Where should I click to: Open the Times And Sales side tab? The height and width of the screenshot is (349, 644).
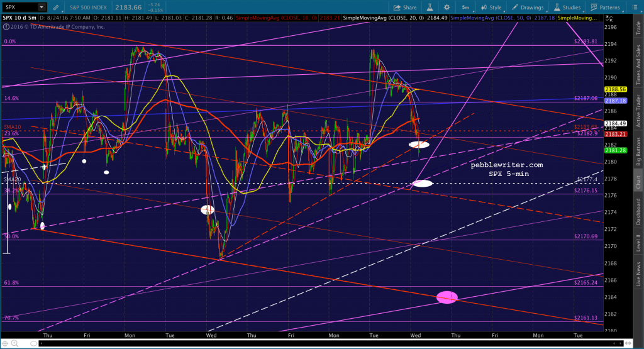638,65
